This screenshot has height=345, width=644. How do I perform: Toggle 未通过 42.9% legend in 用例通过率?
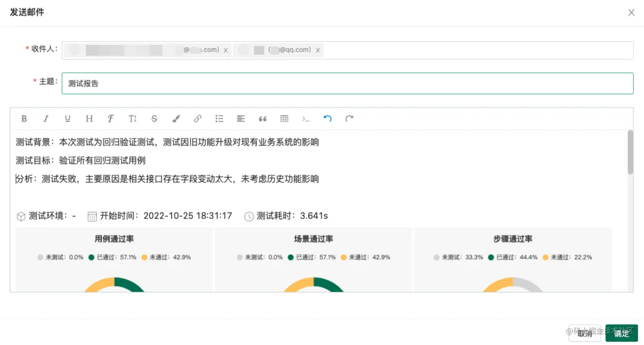click(166, 257)
